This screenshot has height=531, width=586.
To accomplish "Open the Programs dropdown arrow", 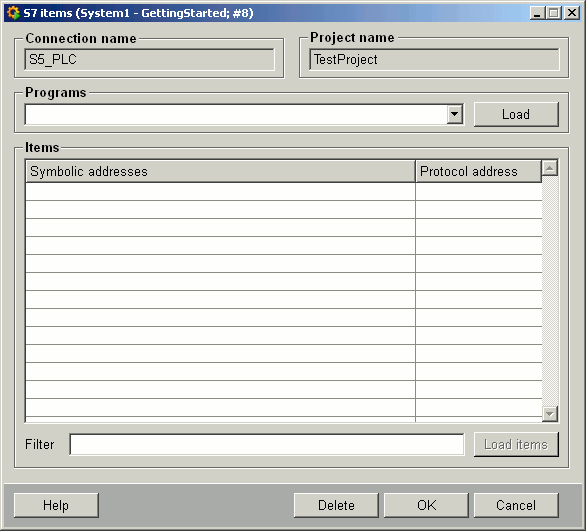I will click(455, 114).
